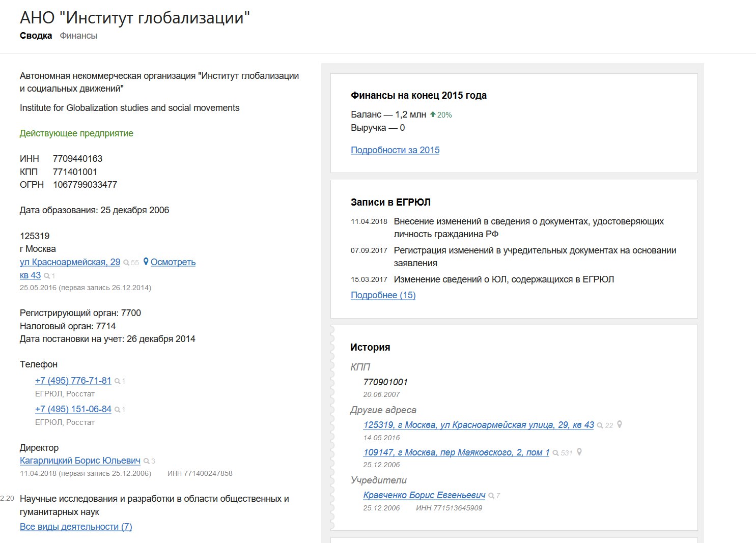Click search icon next to кв 43
756x543 pixels.
pos(47,276)
